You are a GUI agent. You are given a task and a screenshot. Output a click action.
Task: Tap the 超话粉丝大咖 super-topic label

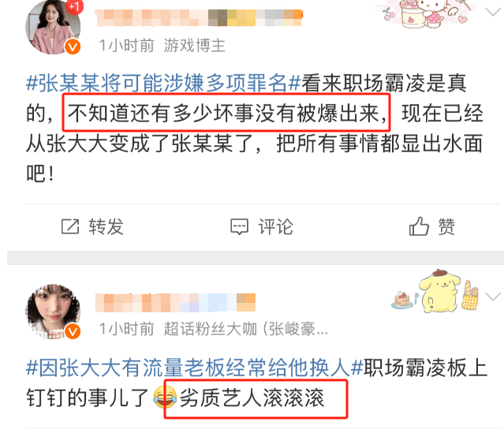coord(211,329)
